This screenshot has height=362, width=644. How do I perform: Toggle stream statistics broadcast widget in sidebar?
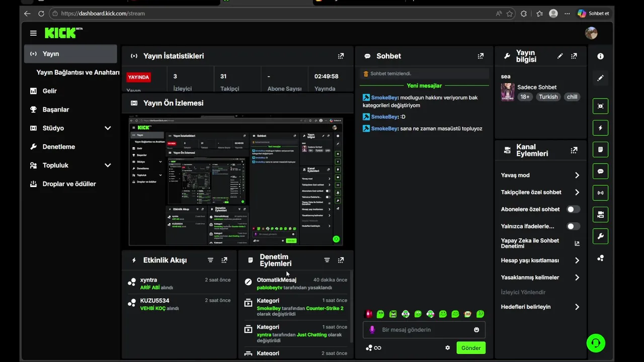point(600,193)
